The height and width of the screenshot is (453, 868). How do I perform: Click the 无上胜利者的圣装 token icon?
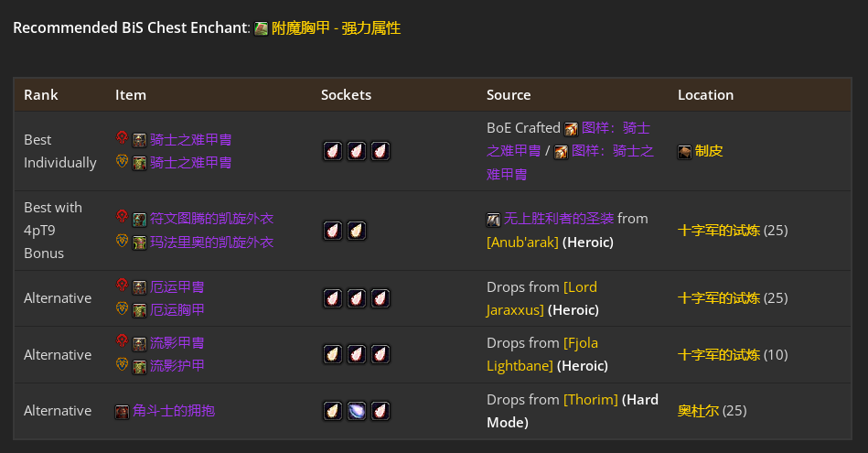click(x=493, y=220)
